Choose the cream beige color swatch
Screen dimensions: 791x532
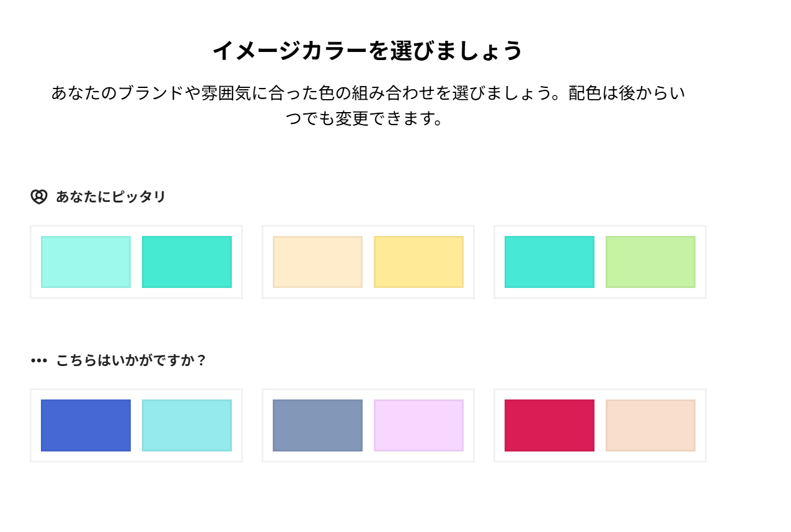tap(317, 262)
